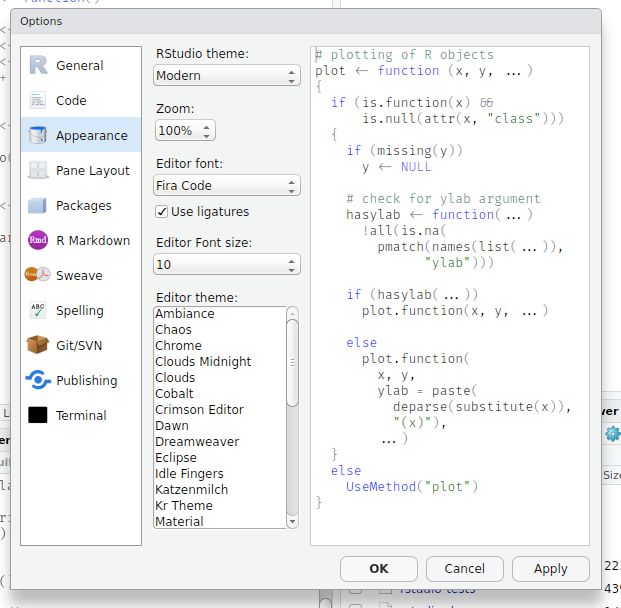Click the theme list scroll down arrow
Viewport: 621px width, 608px height.
click(292, 521)
